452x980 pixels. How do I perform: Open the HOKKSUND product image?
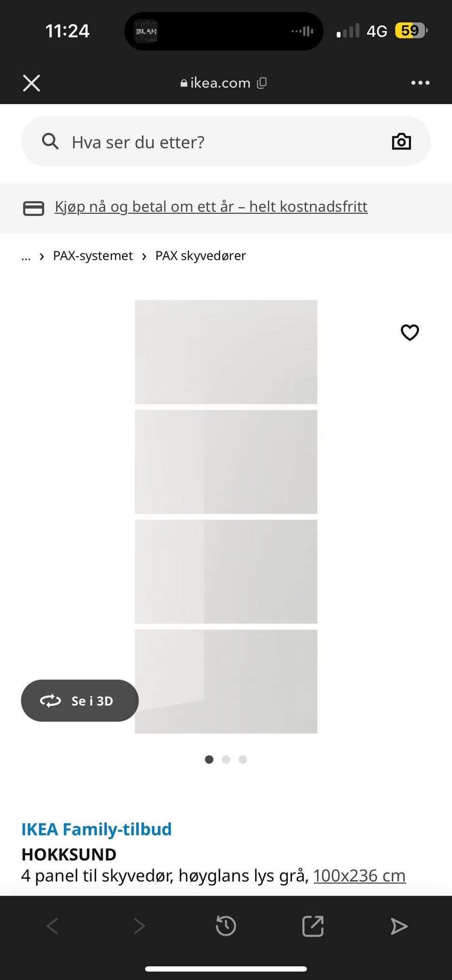pyautogui.click(x=226, y=517)
